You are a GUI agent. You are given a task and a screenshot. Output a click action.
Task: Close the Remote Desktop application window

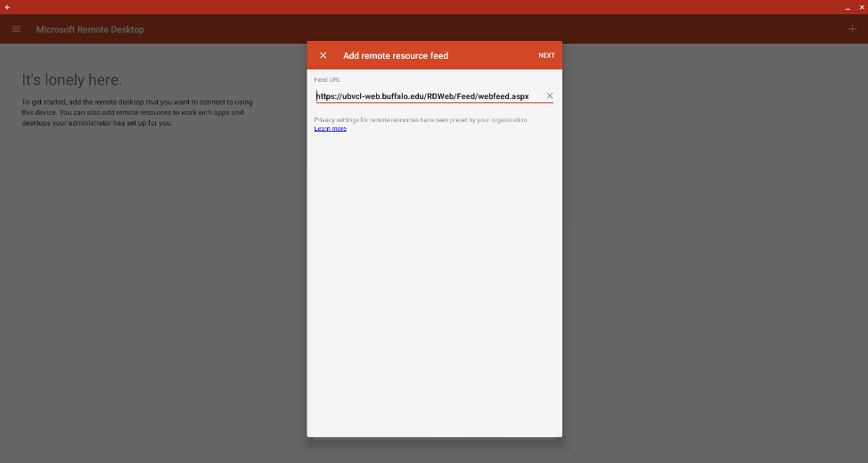pos(861,7)
